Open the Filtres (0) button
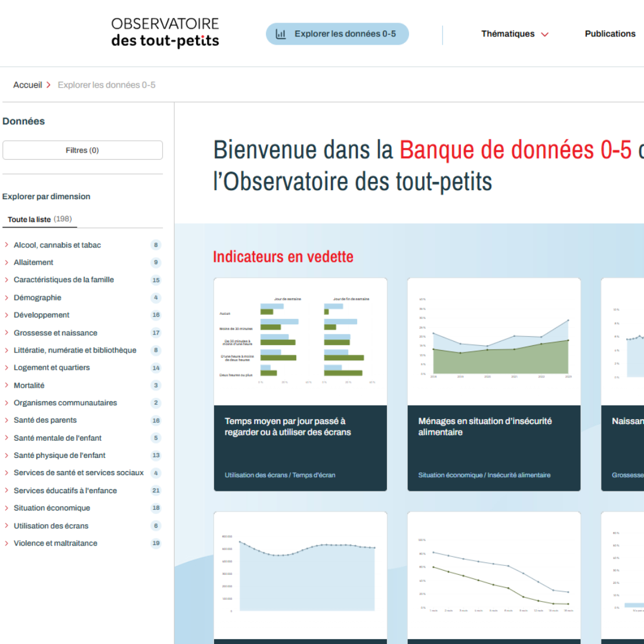644x644 pixels. 82,150
